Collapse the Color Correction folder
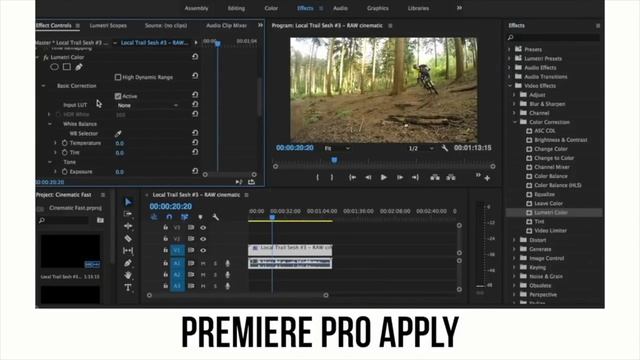 coord(515,122)
